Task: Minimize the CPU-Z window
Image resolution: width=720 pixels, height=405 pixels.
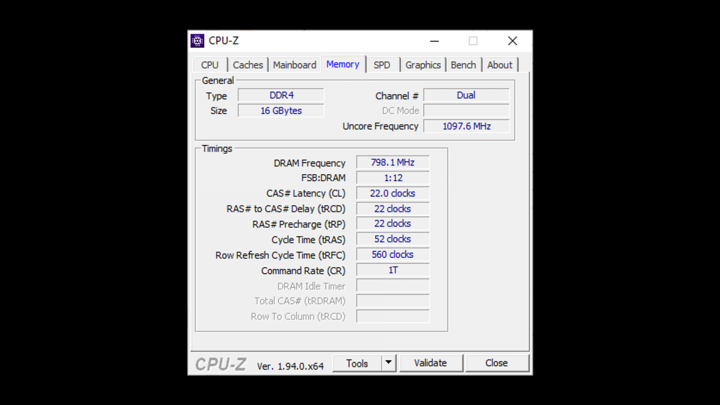Action: 434,41
